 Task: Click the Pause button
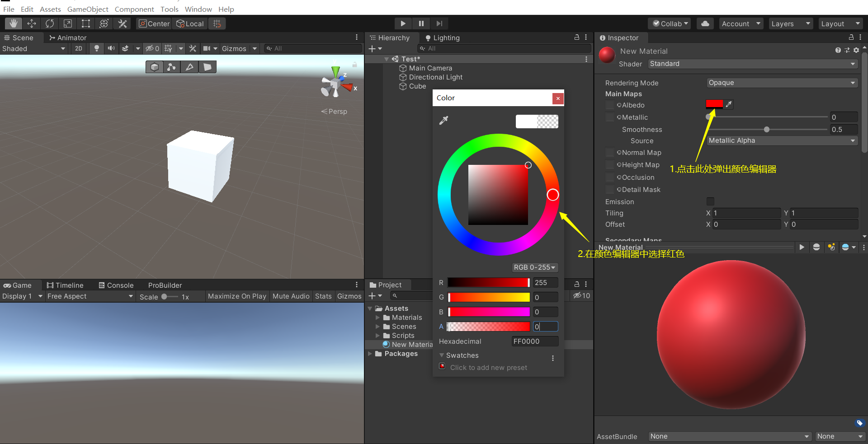click(420, 23)
